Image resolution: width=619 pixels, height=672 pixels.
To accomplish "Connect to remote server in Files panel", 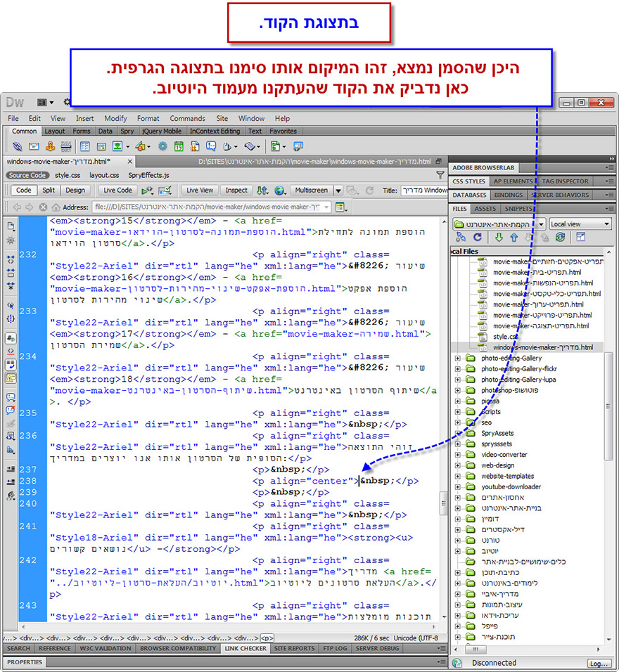I will tap(461, 237).
